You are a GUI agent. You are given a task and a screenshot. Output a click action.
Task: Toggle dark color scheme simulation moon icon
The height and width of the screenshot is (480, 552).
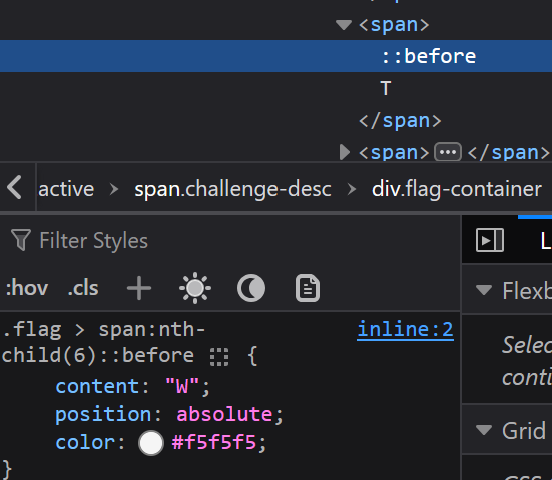pyautogui.click(x=251, y=288)
